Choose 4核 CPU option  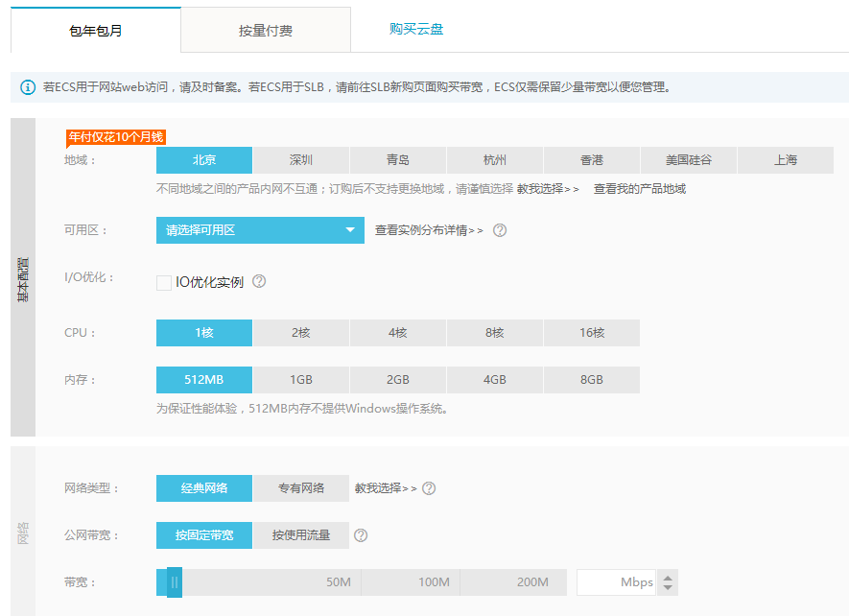pos(398,333)
